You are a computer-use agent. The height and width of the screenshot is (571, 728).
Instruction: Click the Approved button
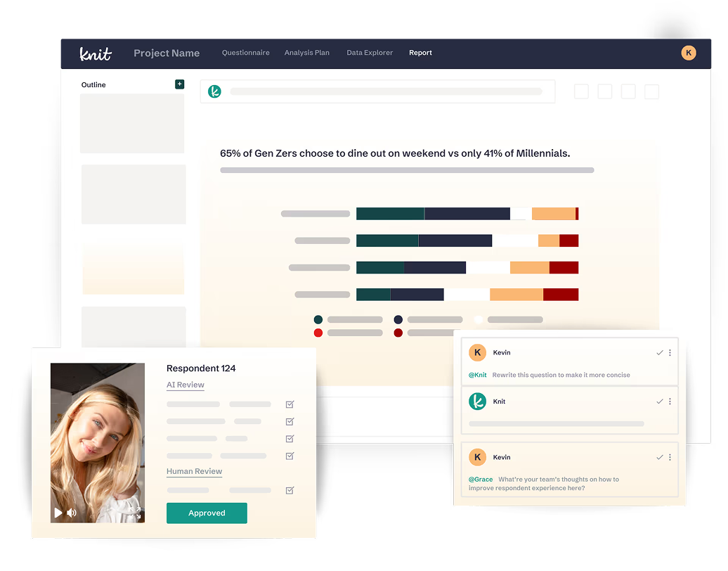(x=207, y=513)
